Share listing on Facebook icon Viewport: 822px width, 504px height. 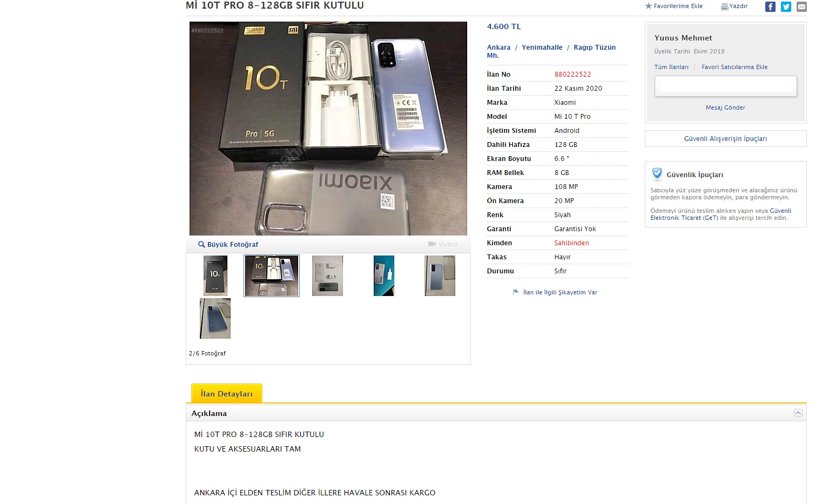pyautogui.click(x=770, y=6)
